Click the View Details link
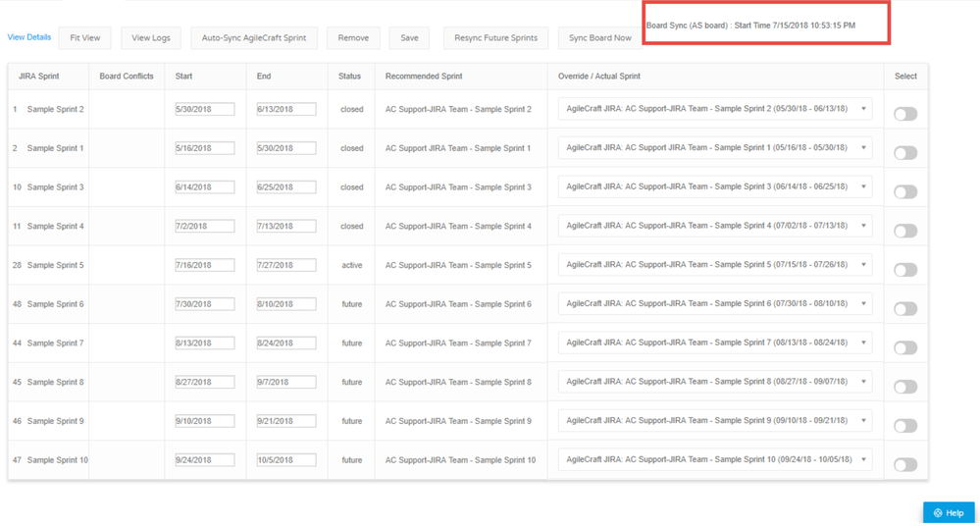The image size is (980, 527). coord(29,37)
